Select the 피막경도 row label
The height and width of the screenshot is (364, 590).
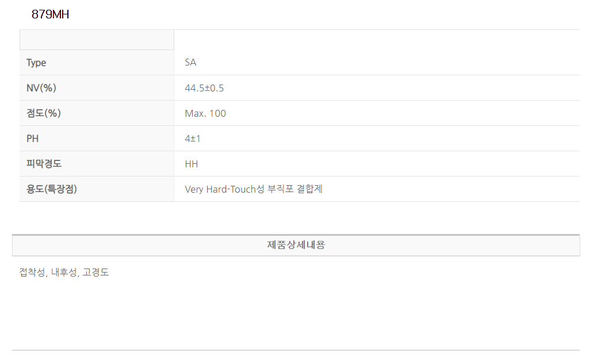pyautogui.click(x=44, y=164)
